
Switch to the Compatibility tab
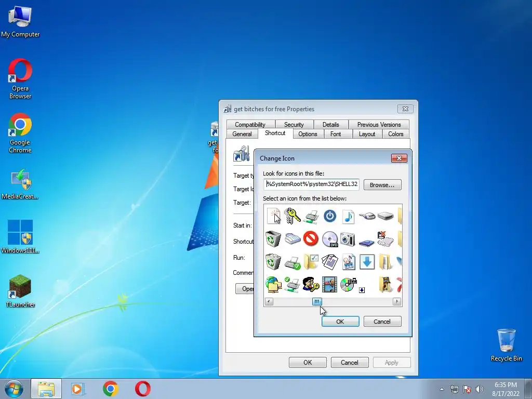250,125
